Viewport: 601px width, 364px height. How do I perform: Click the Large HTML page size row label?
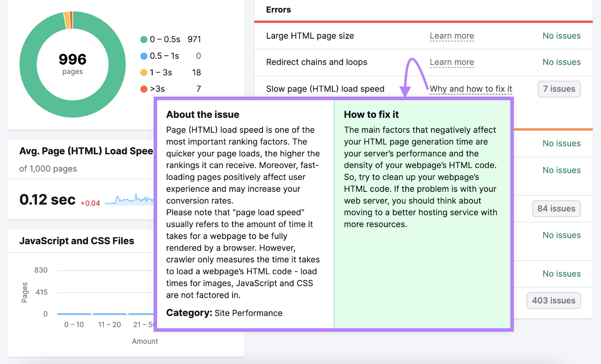(310, 36)
